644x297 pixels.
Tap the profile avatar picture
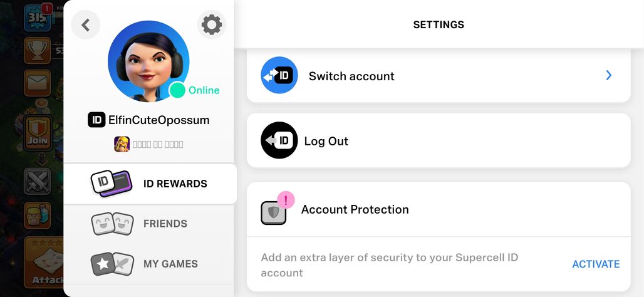(148, 61)
